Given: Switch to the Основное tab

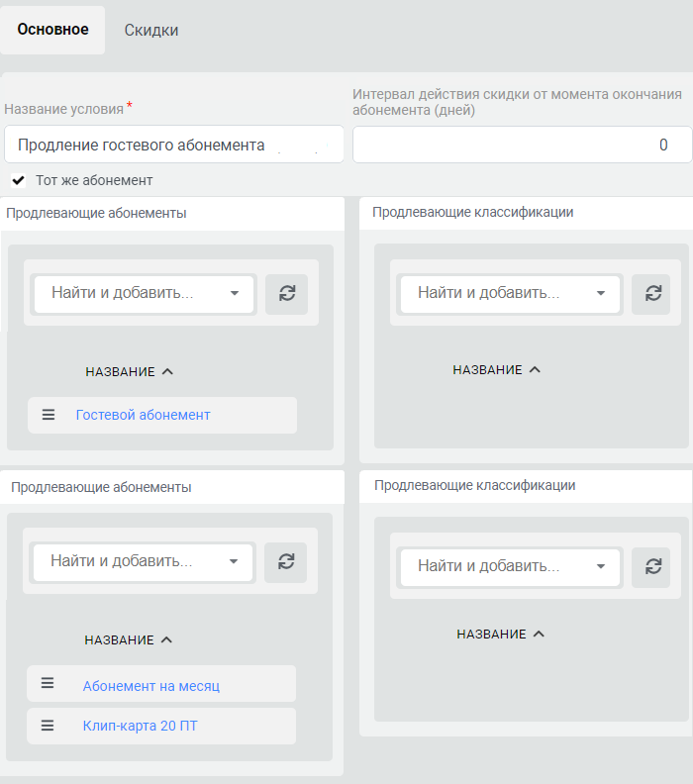Looking at the screenshot, I should click(52, 30).
